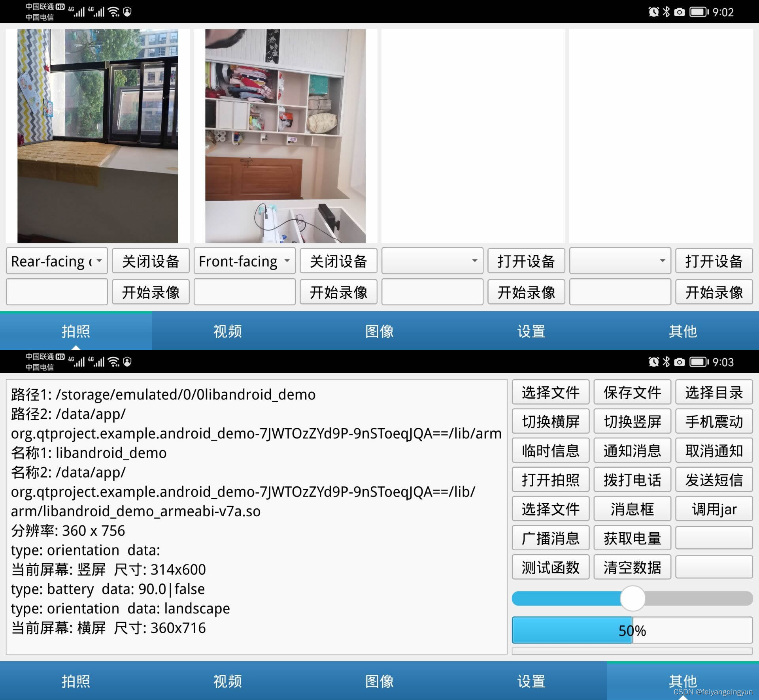
Task: Click the alarm icon in lower status bar
Action: coord(654,362)
